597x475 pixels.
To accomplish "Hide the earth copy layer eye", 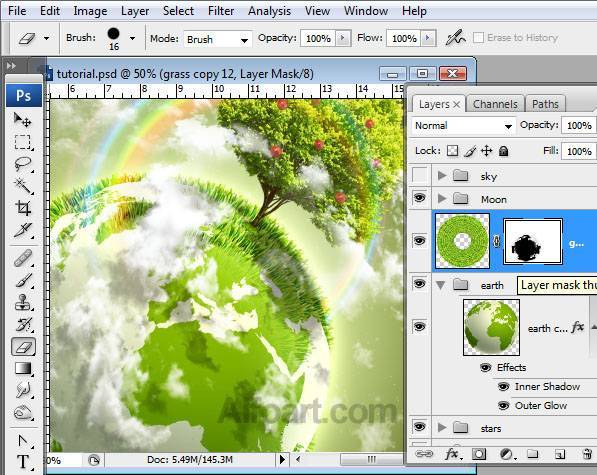I will click(420, 327).
